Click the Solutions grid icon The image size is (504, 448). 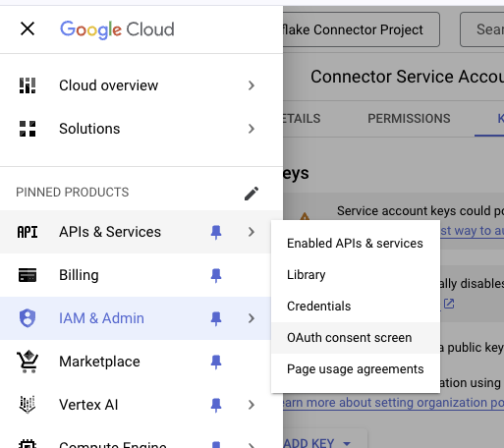(28, 129)
